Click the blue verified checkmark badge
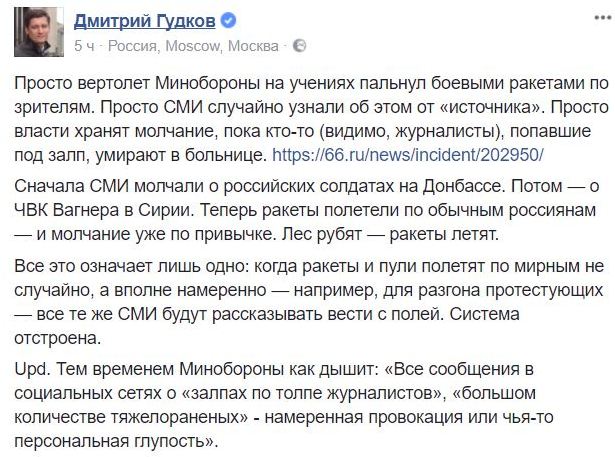 [x=228, y=20]
